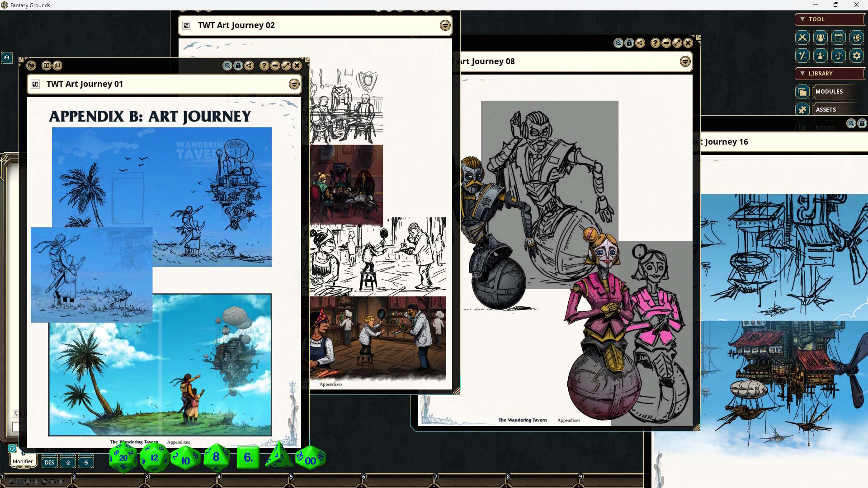The image size is (868, 488).
Task: Minimize the Fantasy Grounds application window
Action: coord(816,5)
